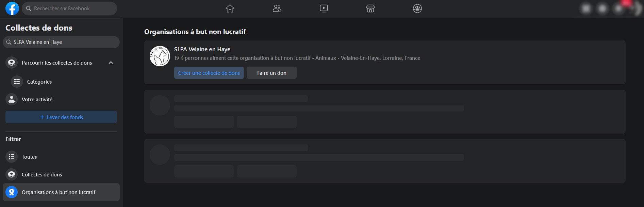The image size is (644, 207).
Task: Click Créer une collecte de dons
Action: pyautogui.click(x=209, y=73)
